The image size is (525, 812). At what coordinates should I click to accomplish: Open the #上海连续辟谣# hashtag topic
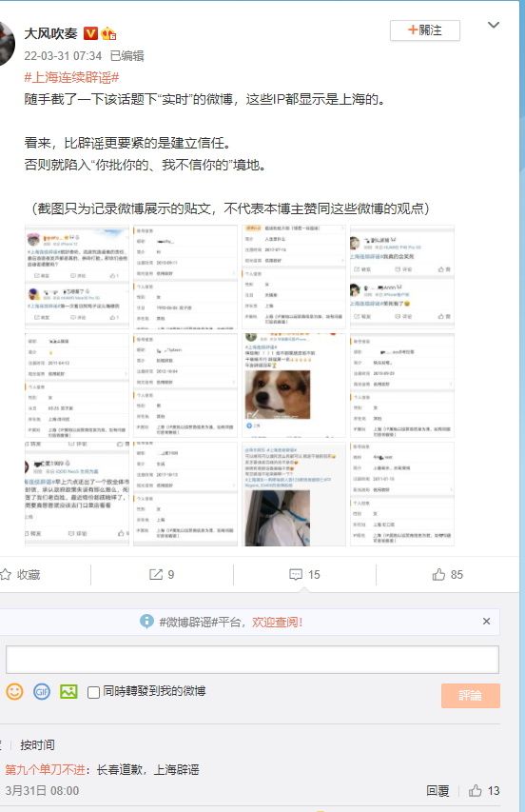click(71, 78)
